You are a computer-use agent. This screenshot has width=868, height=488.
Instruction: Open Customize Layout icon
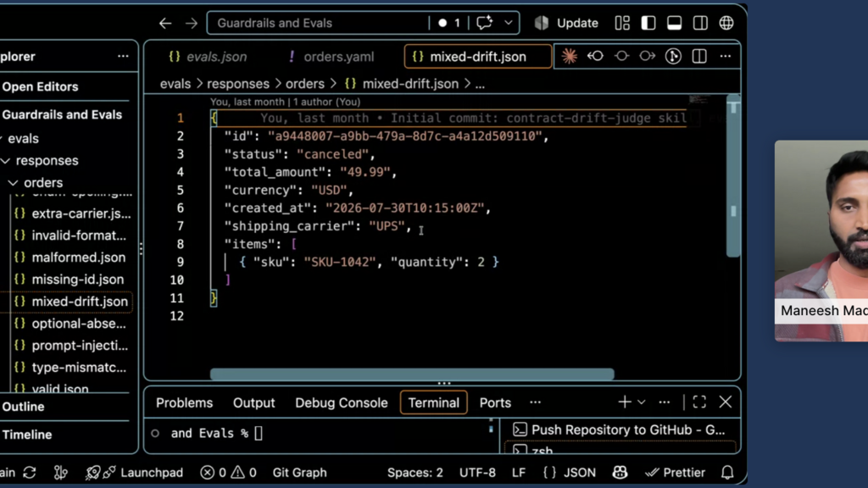point(622,23)
